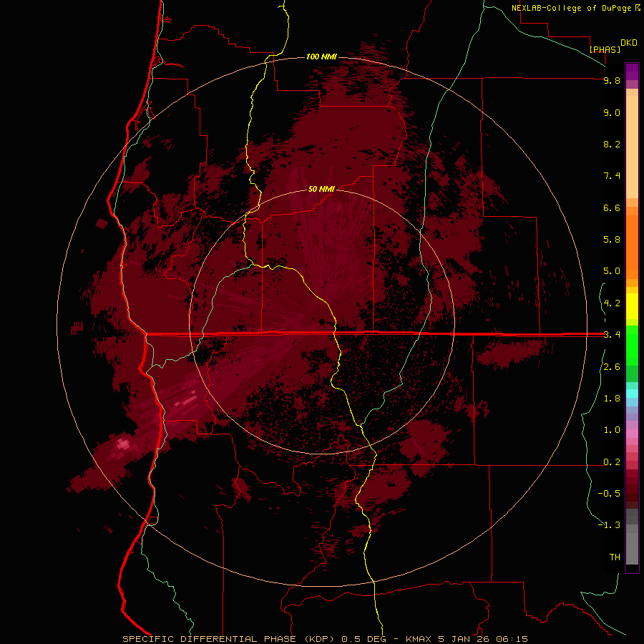Click the TH threshold label on the scale
Screen dimensions: 644x644
coord(615,557)
